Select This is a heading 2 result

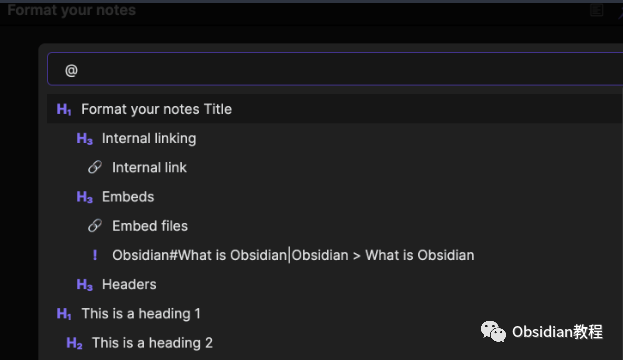coord(335,343)
